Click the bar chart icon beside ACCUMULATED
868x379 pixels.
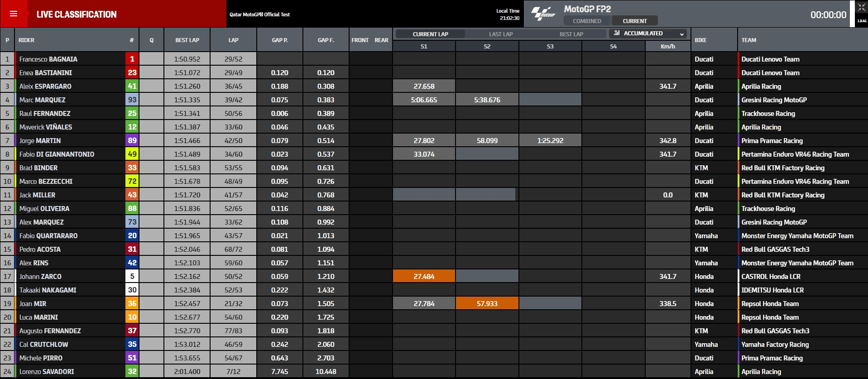617,33
